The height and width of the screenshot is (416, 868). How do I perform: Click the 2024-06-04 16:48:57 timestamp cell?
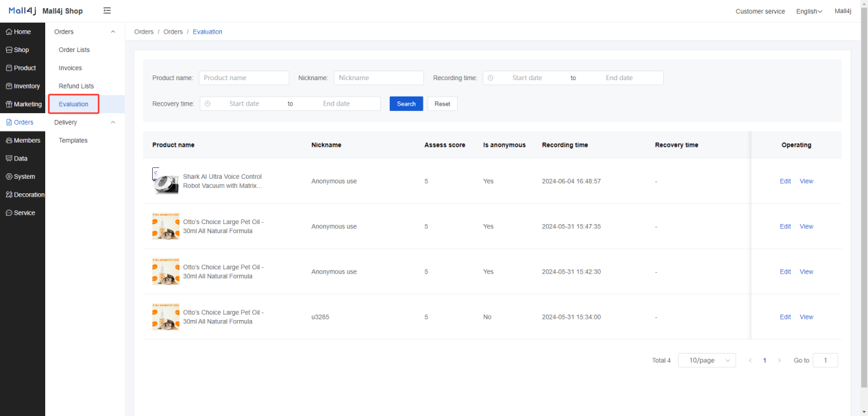(x=571, y=182)
